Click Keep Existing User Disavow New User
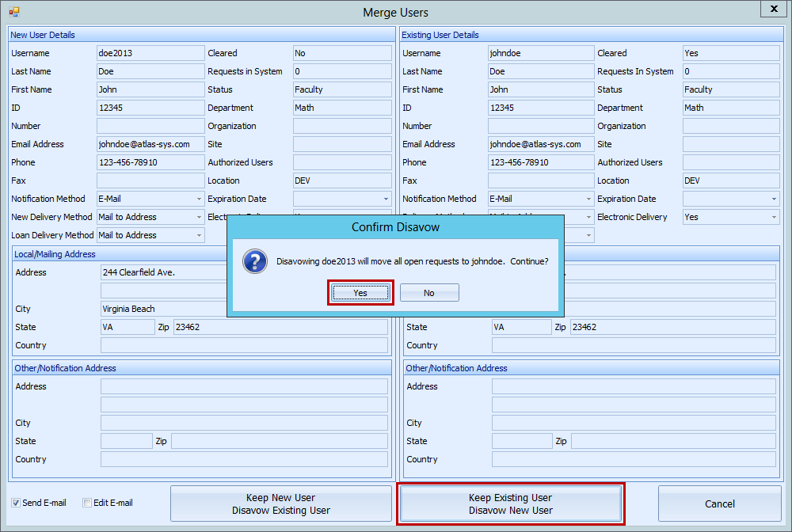 click(510, 504)
